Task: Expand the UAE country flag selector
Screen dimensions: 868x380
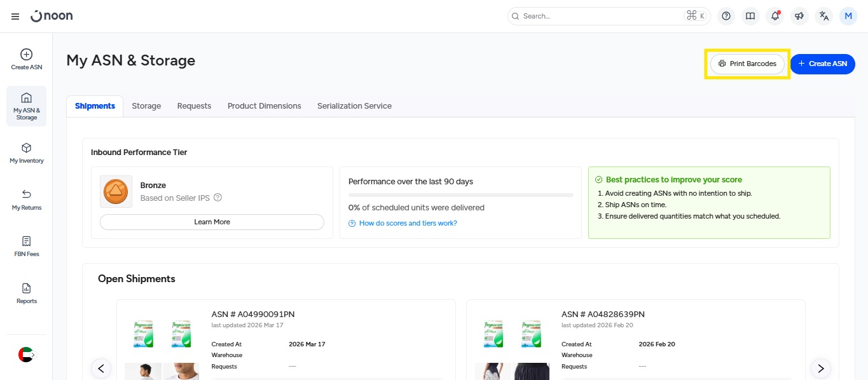Action: [x=27, y=355]
